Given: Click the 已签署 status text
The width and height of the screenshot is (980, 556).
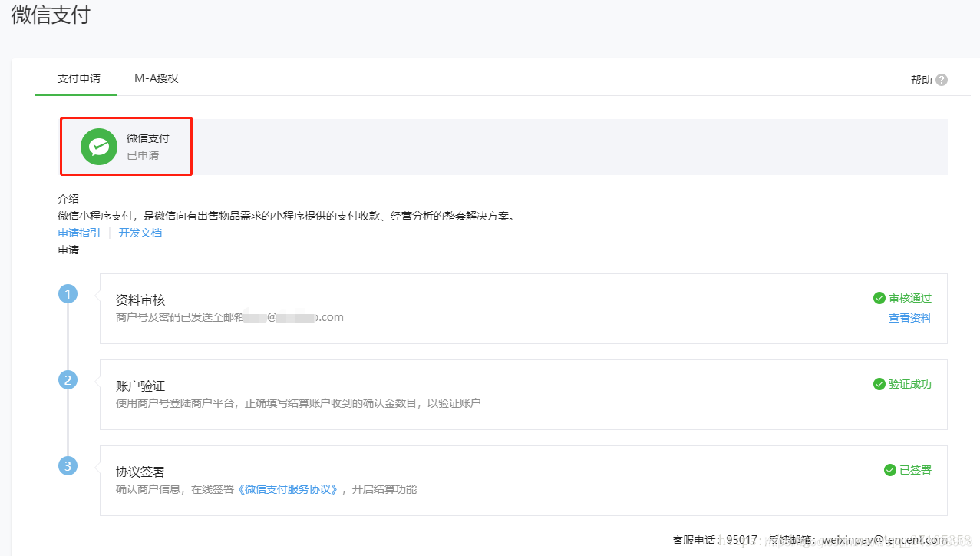Looking at the screenshot, I should tap(916, 470).
